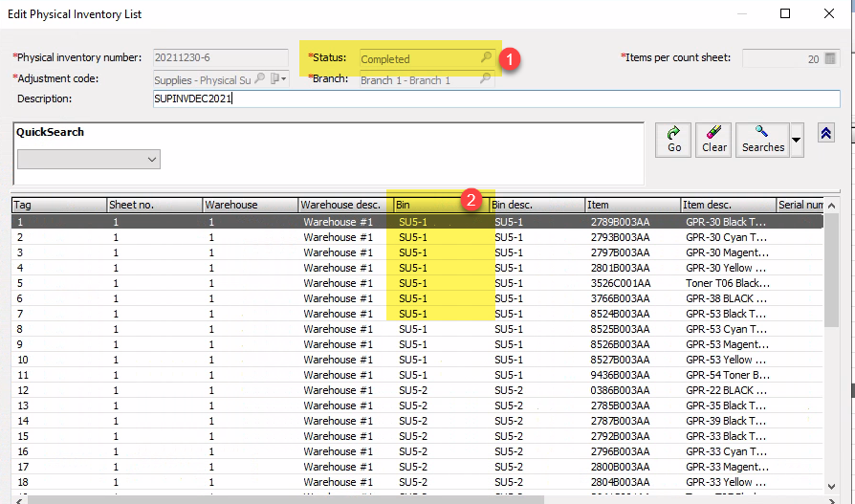Sort by the Warehouse column header

pos(251,205)
